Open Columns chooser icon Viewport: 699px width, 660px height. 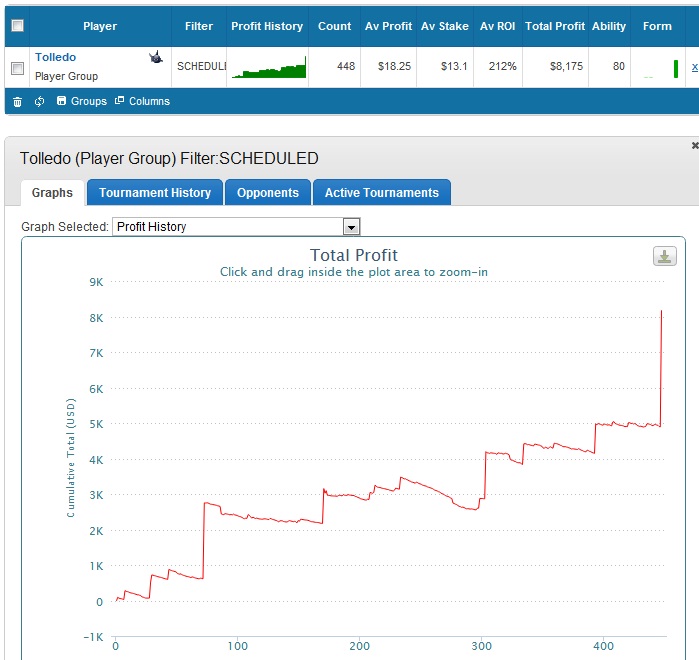[x=119, y=101]
